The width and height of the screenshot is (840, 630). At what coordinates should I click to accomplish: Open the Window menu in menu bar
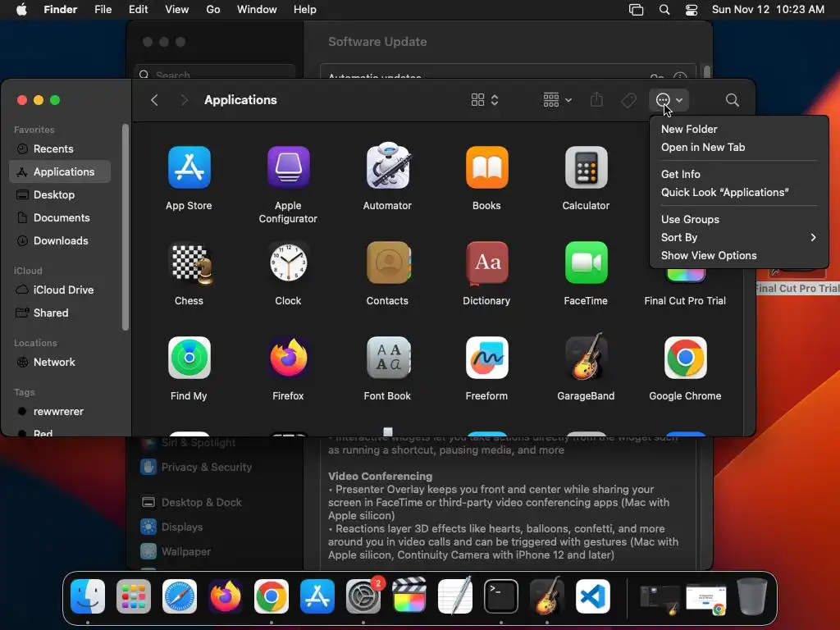257,10
